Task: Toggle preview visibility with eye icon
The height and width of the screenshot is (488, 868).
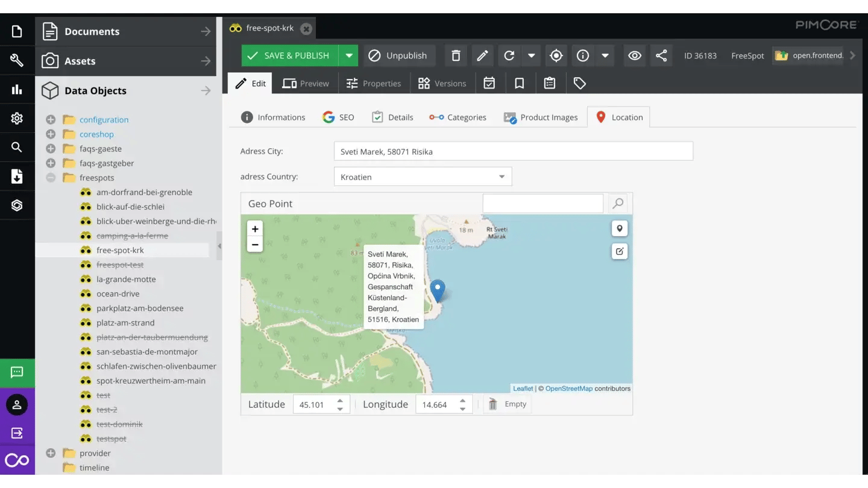Action: point(634,55)
